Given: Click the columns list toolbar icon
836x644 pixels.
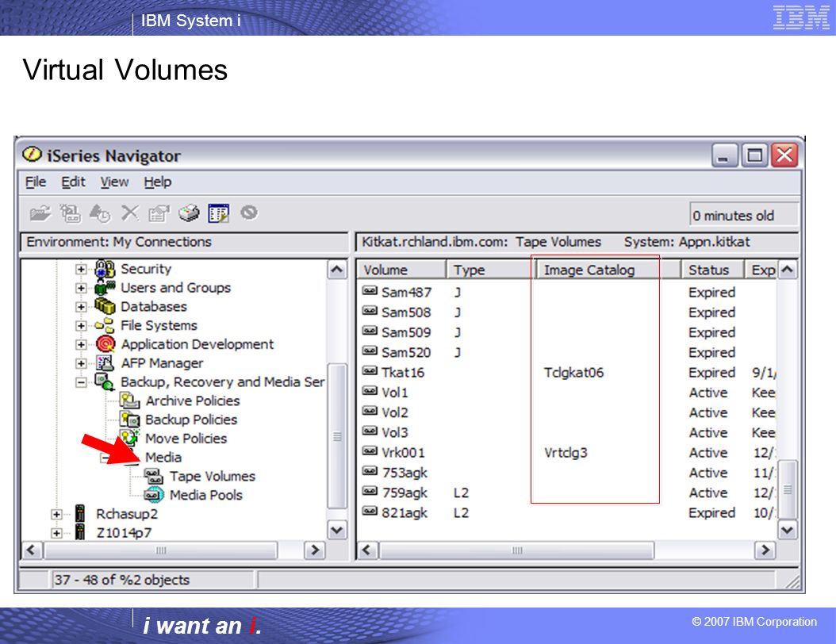Looking at the screenshot, I should click(219, 213).
